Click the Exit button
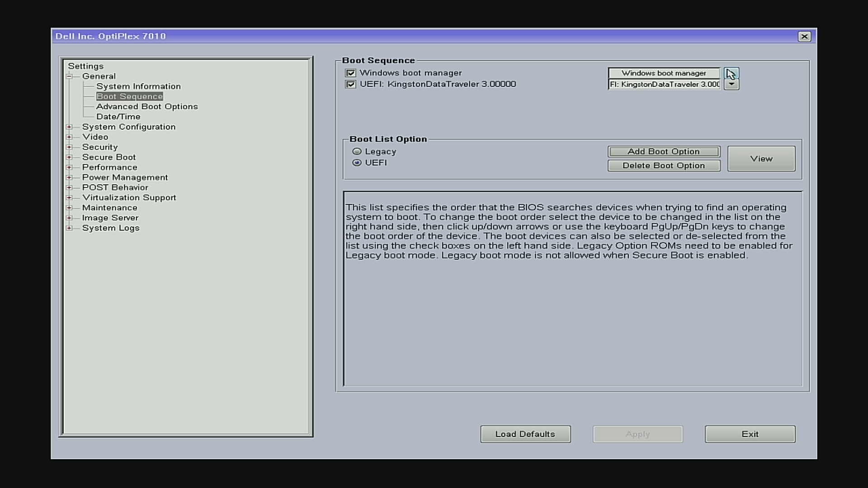Screen dimensions: 868x488 (x=750, y=434)
